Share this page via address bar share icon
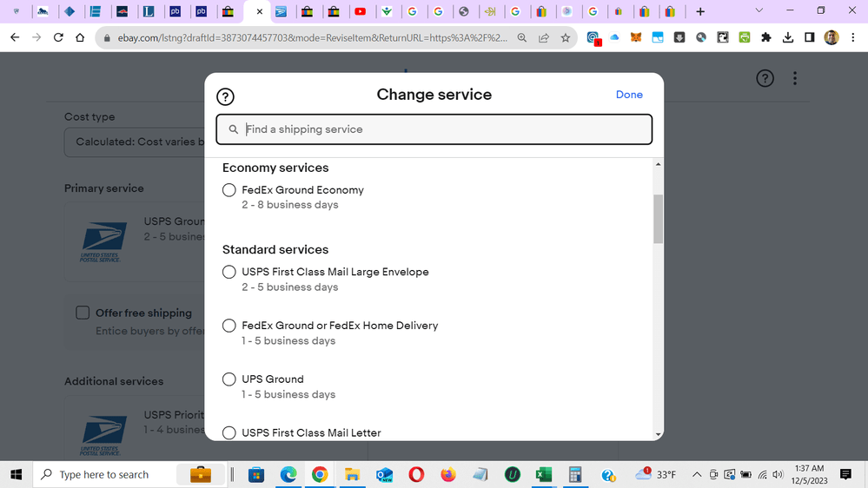 [544, 37]
